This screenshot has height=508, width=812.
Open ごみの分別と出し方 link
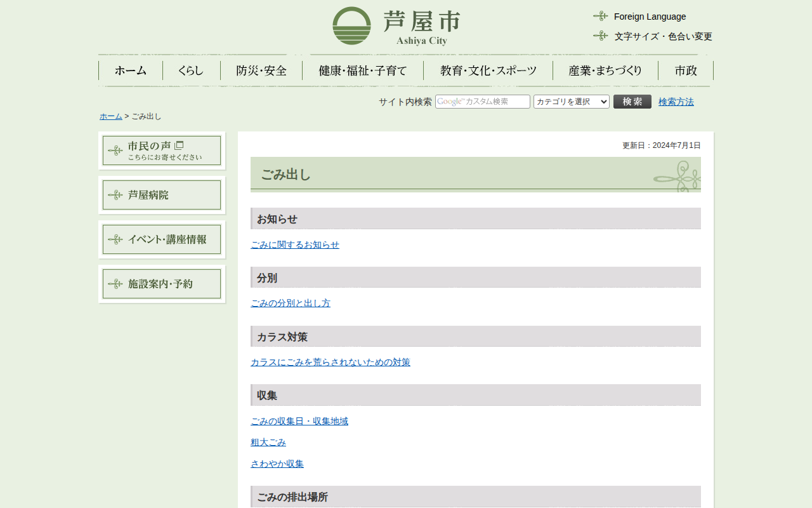291,304
